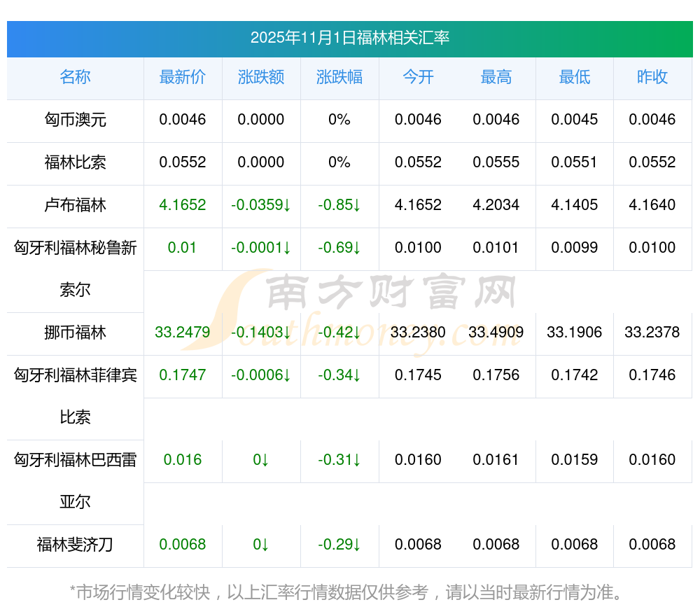
Task: Select the 最低 column header
Action: pyautogui.click(x=575, y=78)
